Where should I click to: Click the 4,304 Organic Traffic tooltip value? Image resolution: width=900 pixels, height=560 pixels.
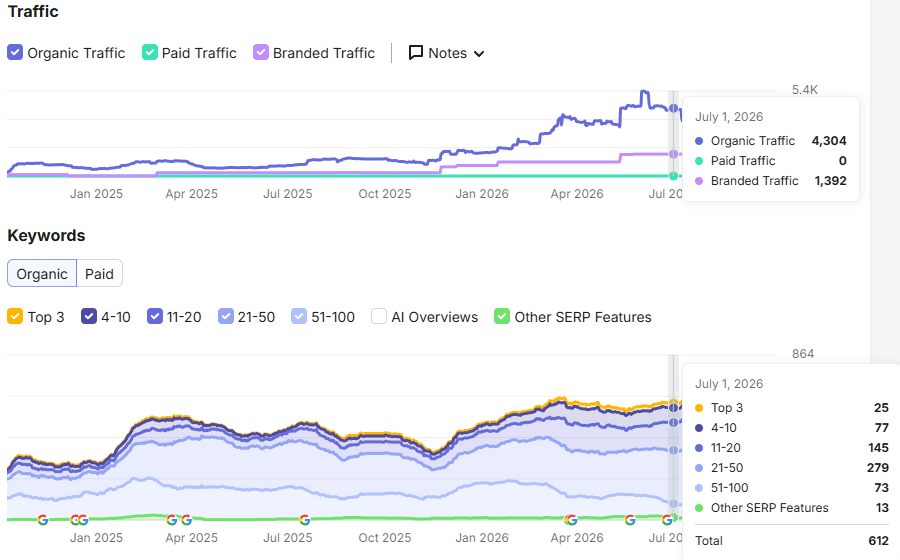[x=829, y=141]
